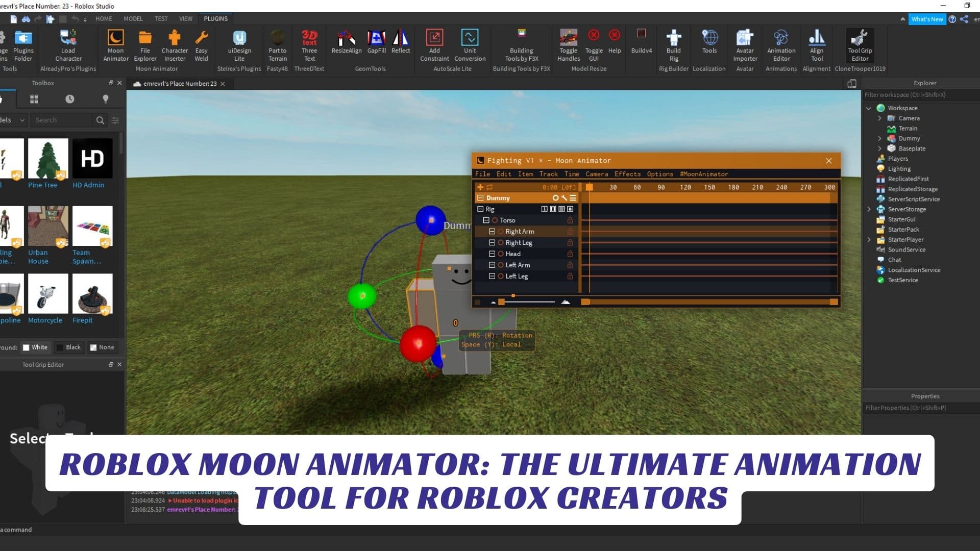Select the Pine Tree model thumbnail
The width and height of the screenshot is (980, 551).
(x=48, y=159)
